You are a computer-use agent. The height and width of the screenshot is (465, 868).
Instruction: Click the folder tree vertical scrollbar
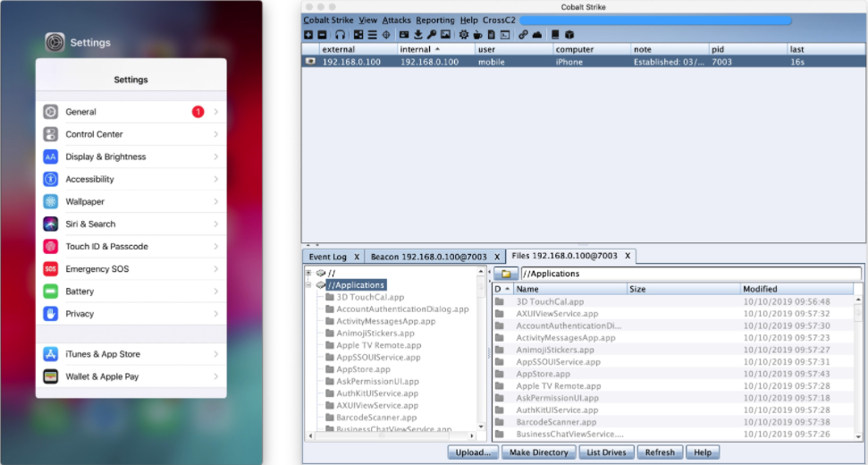coord(481,350)
